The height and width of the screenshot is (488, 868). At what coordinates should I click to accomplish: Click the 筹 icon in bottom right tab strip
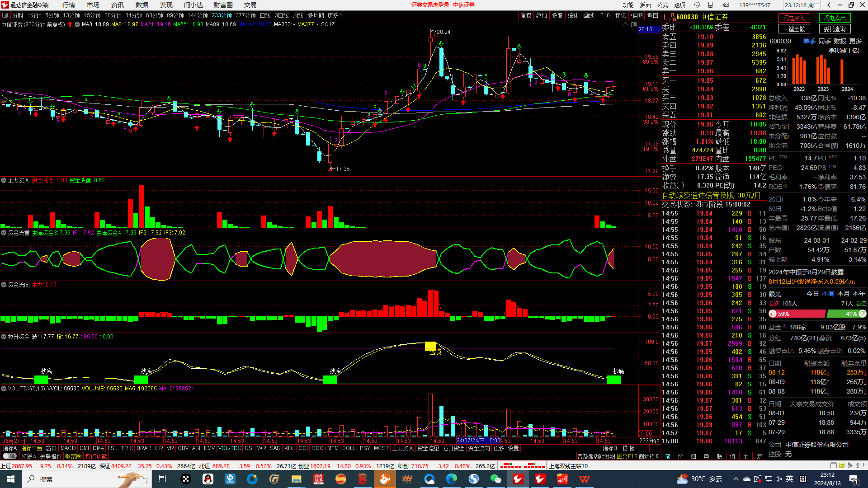(759, 456)
